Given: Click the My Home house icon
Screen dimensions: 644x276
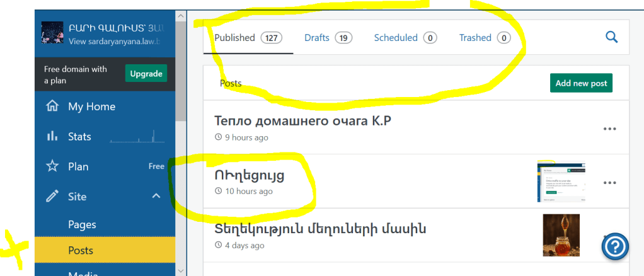Looking at the screenshot, I should (52, 106).
